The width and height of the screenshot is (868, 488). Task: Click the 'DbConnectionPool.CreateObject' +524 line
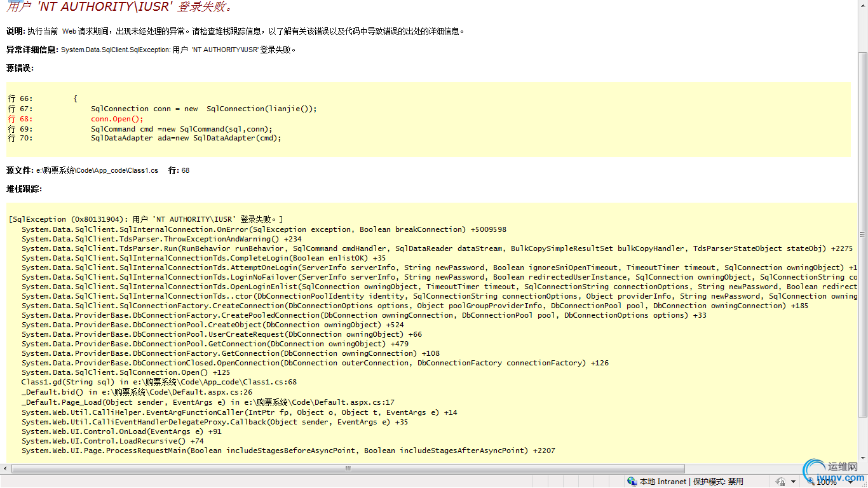[x=212, y=325]
